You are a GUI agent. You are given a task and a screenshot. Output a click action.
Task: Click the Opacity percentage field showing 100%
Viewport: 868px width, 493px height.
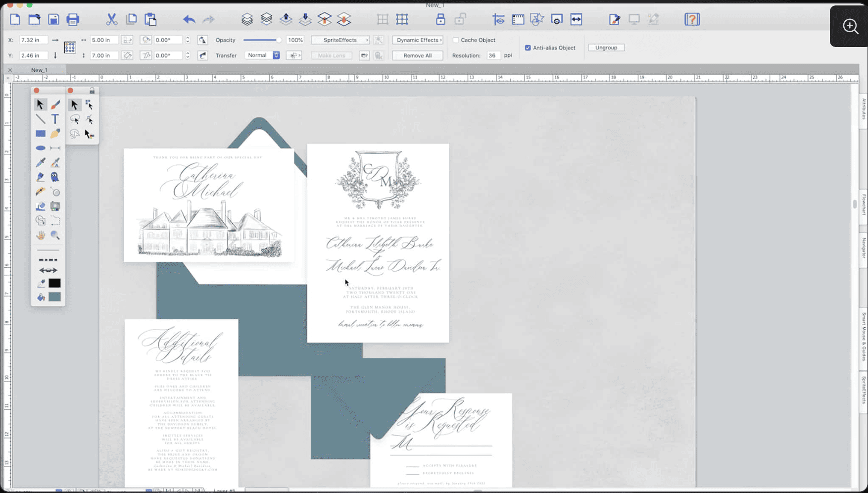[x=295, y=40]
